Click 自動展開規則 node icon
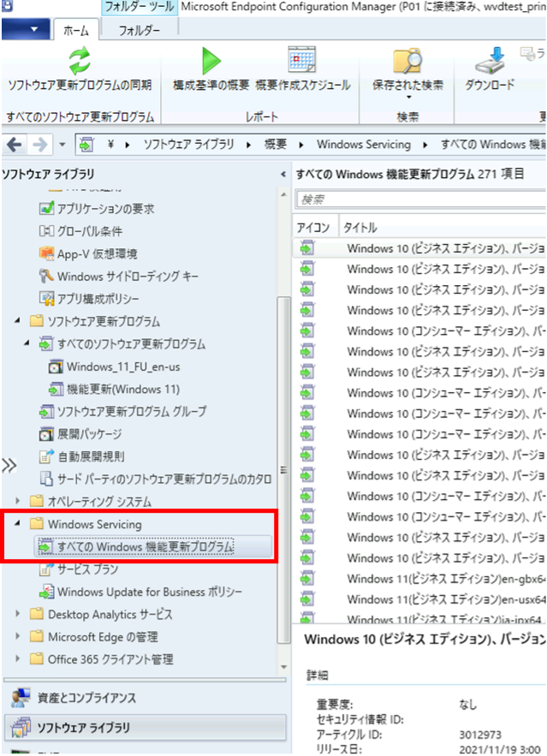 pyautogui.click(x=46, y=456)
